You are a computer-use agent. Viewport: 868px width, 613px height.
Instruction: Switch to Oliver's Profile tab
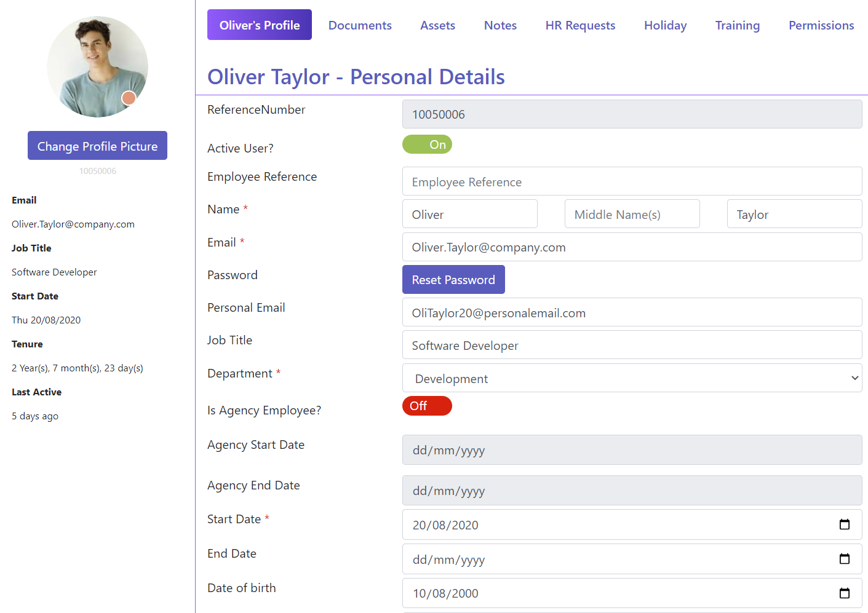click(x=260, y=25)
